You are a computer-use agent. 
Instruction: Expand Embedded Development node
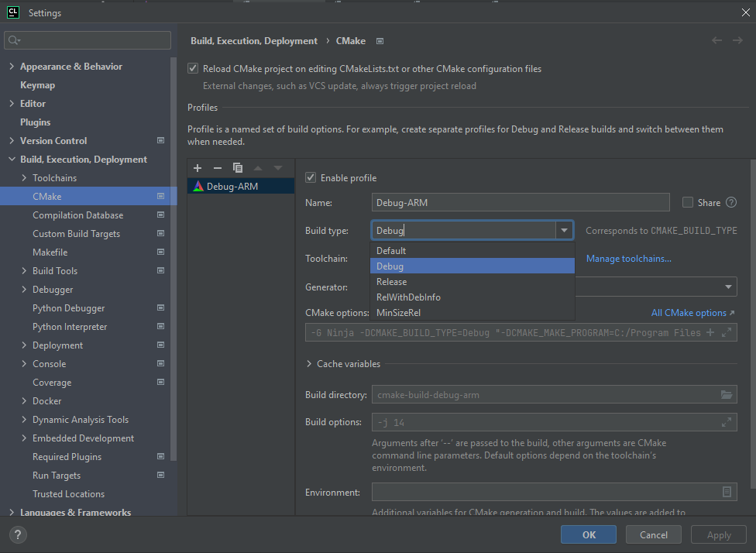click(24, 438)
